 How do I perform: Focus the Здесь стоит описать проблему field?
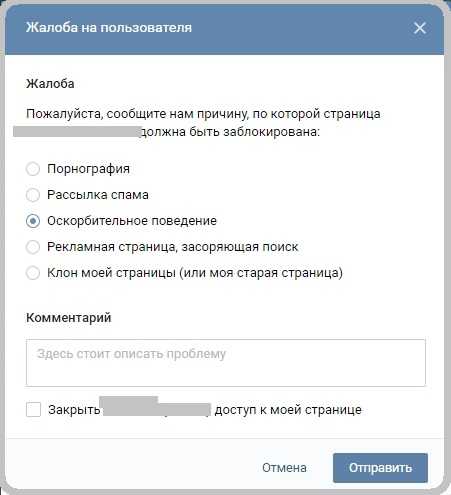226,363
